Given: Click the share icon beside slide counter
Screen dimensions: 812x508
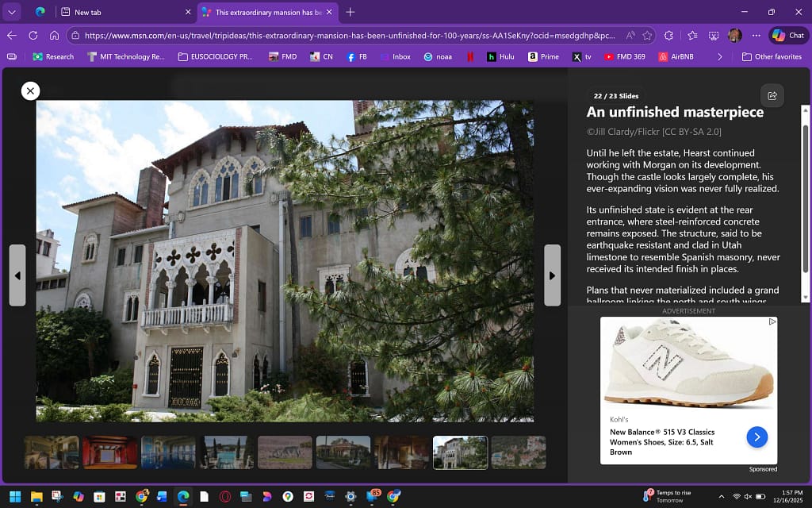Looking at the screenshot, I should 772,95.
